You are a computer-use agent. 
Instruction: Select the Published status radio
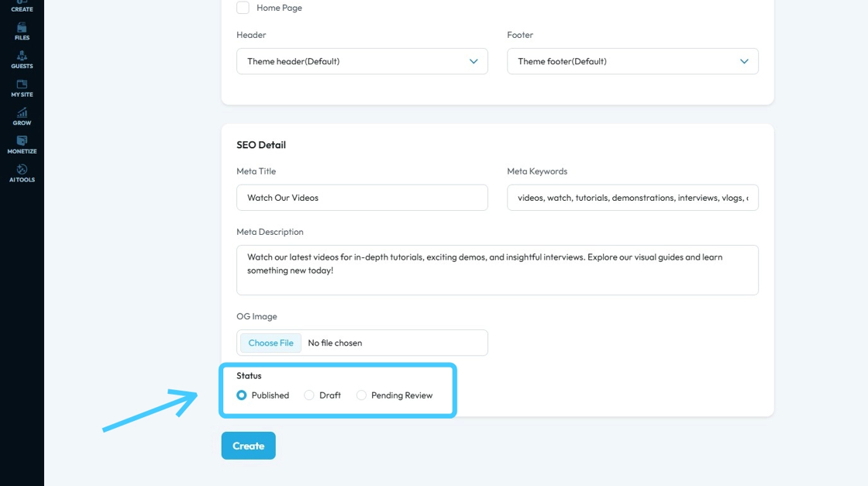(242, 395)
